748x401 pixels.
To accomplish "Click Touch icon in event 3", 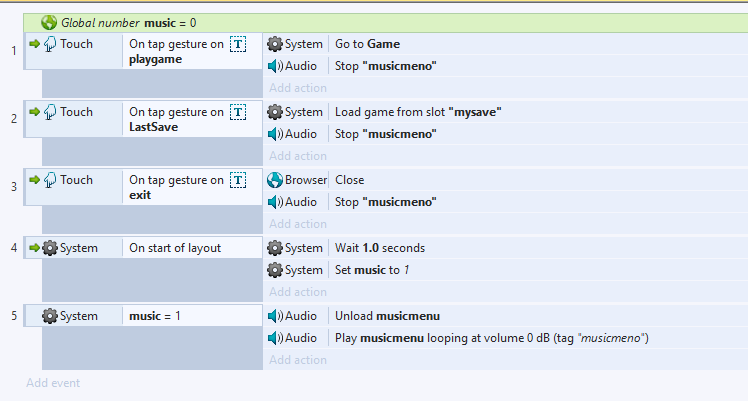I will coord(50,181).
